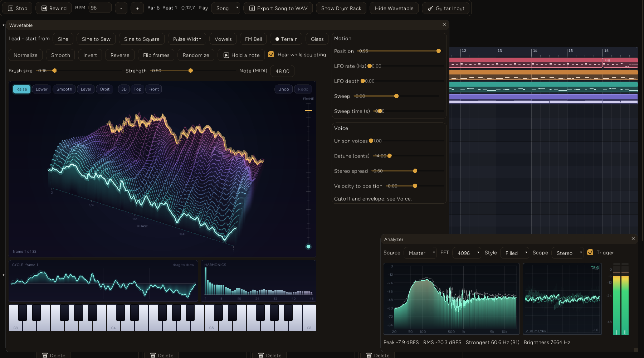Decrease BPM with the minus button
The width and height of the screenshot is (644, 358).
[x=121, y=8]
